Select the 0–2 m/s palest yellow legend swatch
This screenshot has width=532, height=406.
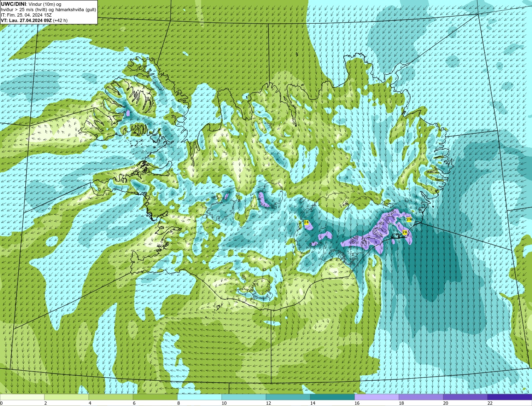point(22,397)
